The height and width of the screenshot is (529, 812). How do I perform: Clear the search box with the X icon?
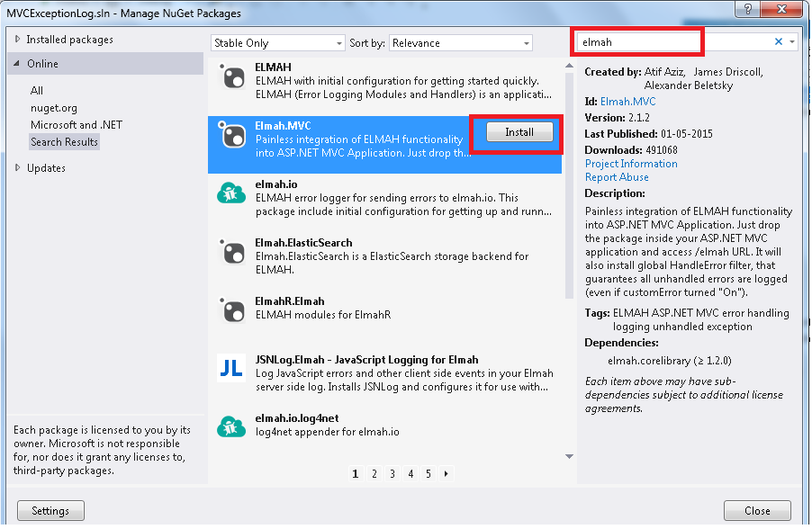pos(779,42)
